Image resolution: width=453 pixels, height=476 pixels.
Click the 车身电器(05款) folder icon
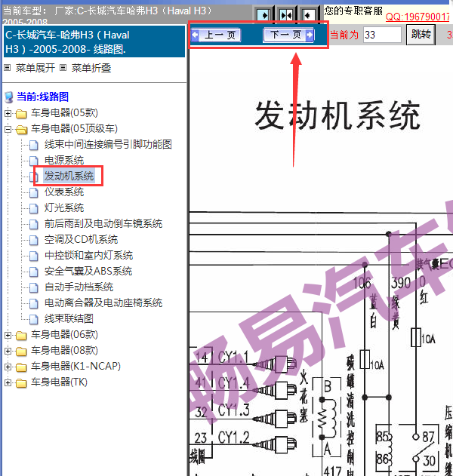coord(21,114)
